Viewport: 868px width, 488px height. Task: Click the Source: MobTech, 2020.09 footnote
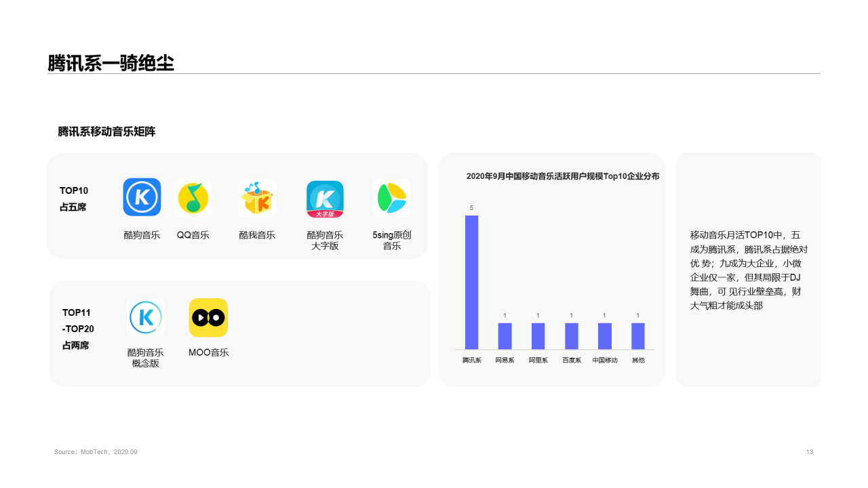pyautogui.click(x=96, y=451)
